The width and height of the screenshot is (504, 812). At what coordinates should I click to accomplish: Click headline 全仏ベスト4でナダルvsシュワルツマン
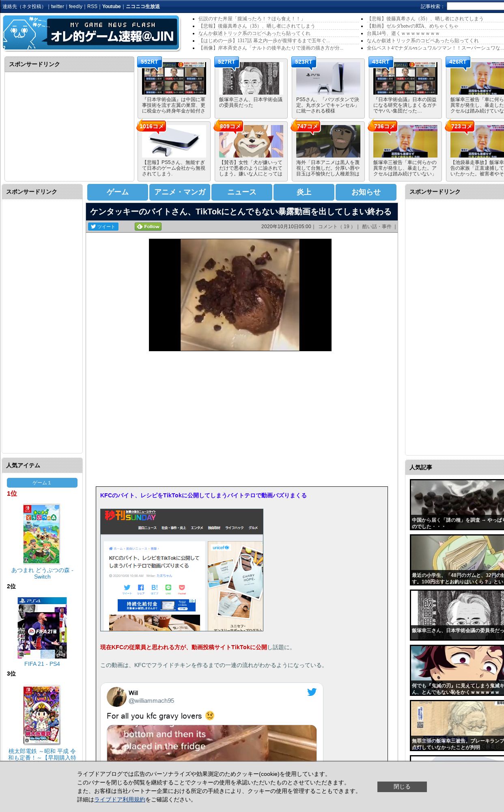point(435,48)
